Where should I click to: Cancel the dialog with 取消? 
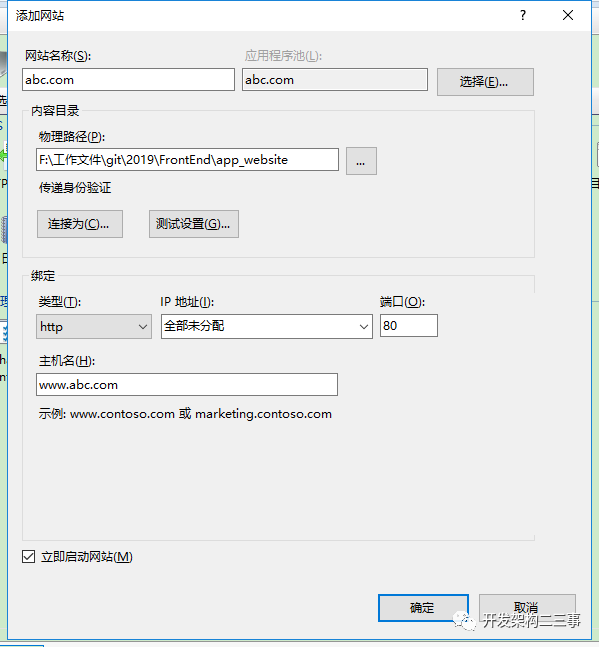pos(527,608)
